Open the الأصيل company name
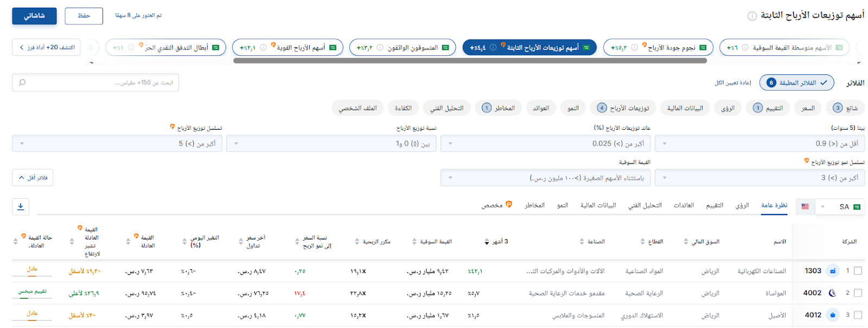The image size is (868, 328). click(777, 316)
